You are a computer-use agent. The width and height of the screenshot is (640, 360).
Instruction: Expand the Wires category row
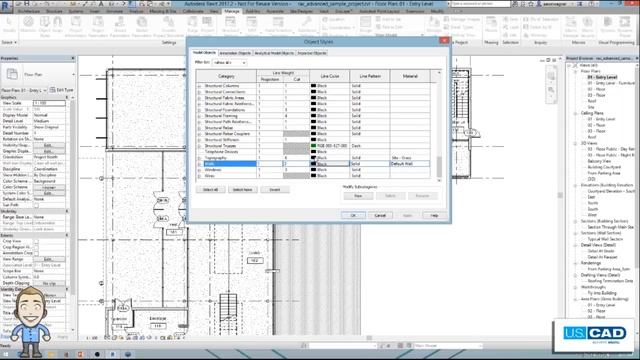(199, 176)
